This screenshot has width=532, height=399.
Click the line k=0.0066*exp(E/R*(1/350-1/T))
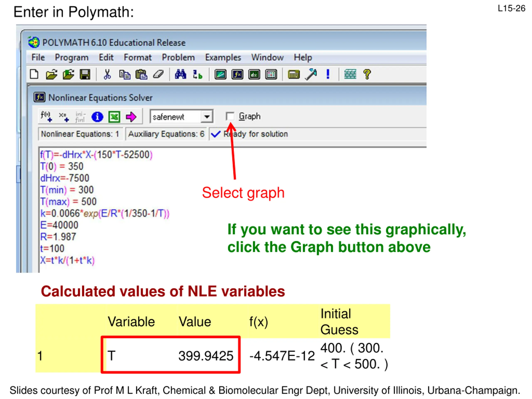coord(105,214)
